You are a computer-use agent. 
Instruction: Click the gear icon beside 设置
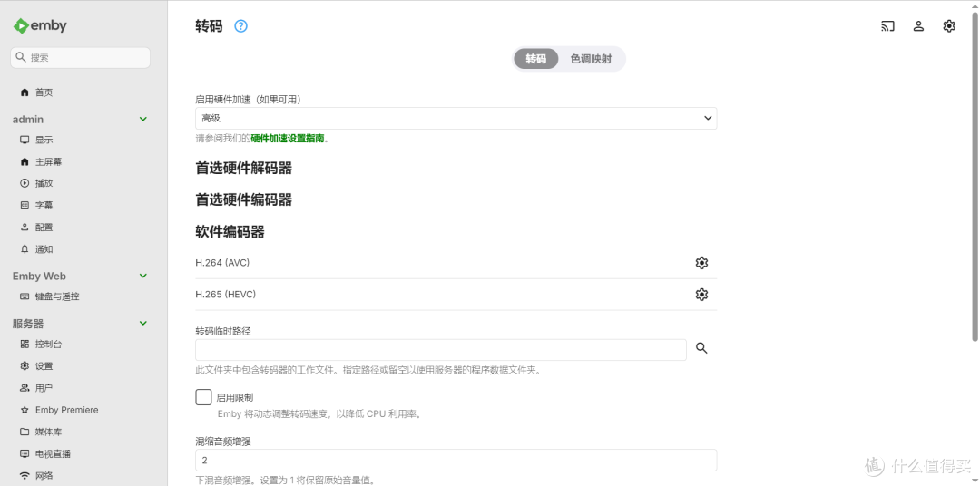(24, 366)
